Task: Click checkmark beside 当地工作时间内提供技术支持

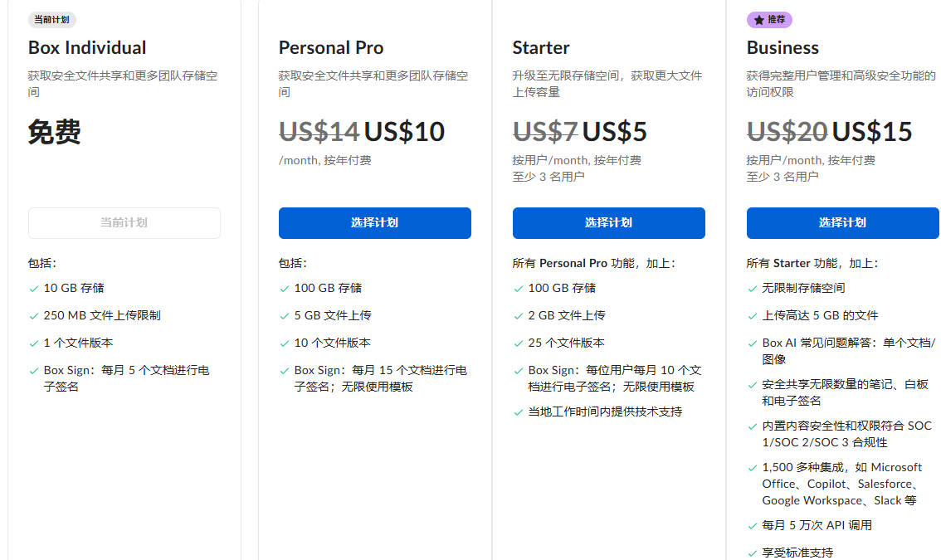Action: 519,412
